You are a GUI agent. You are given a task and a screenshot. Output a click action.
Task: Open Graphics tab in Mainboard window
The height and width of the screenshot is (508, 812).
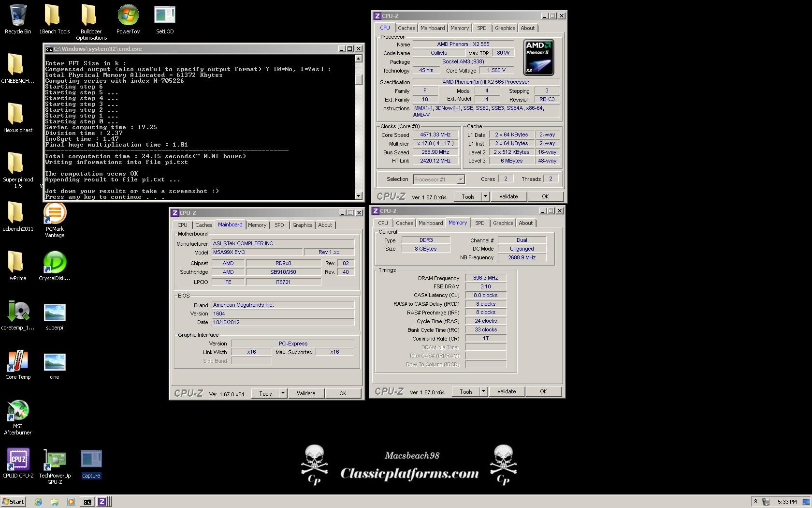pyautogui.click(x=303, y=225)
